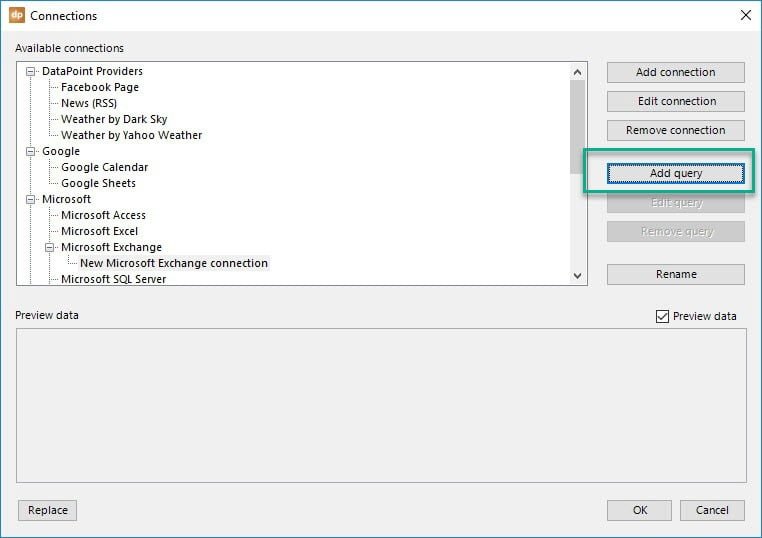Choose Weather by Yahoo Weather
762x538 pixels.
coord(131,135)
